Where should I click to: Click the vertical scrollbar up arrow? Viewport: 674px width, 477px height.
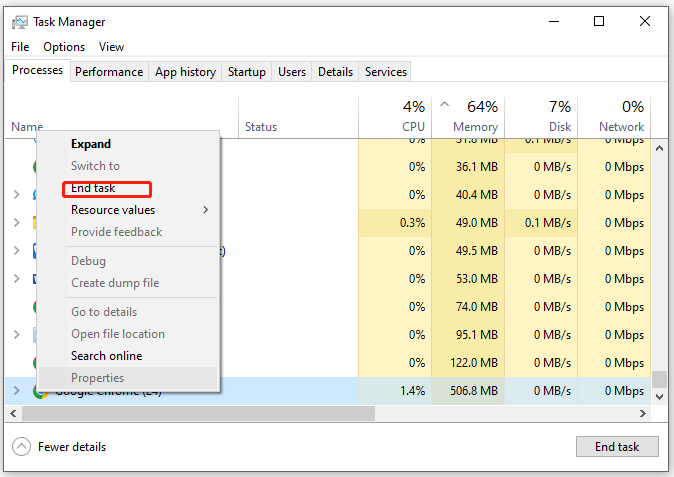click(x=660, y=147)
